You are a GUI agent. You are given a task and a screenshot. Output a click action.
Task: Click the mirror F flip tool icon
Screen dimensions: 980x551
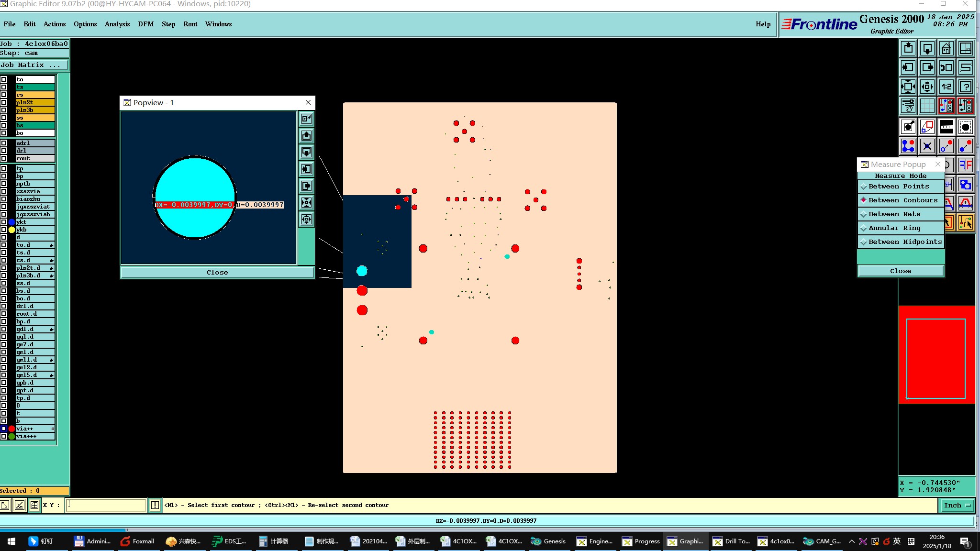pos(965,165)
